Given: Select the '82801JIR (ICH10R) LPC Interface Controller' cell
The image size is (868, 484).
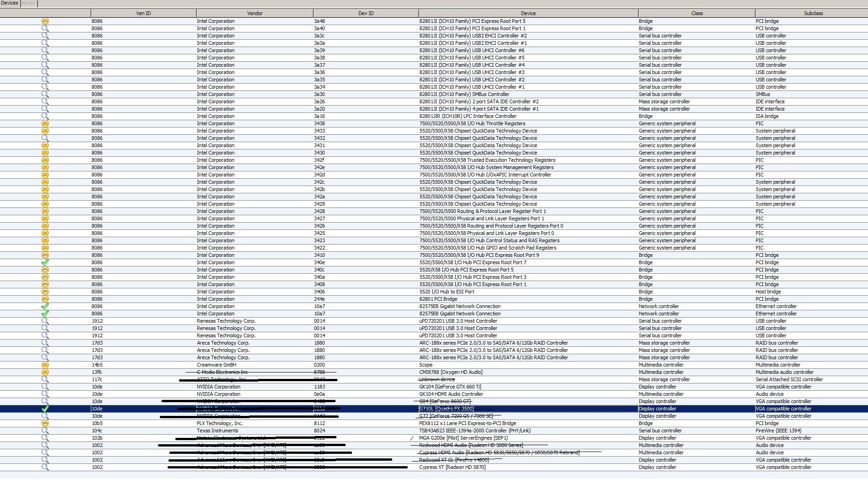Looking at the screenshot, I should coord(528,116).
